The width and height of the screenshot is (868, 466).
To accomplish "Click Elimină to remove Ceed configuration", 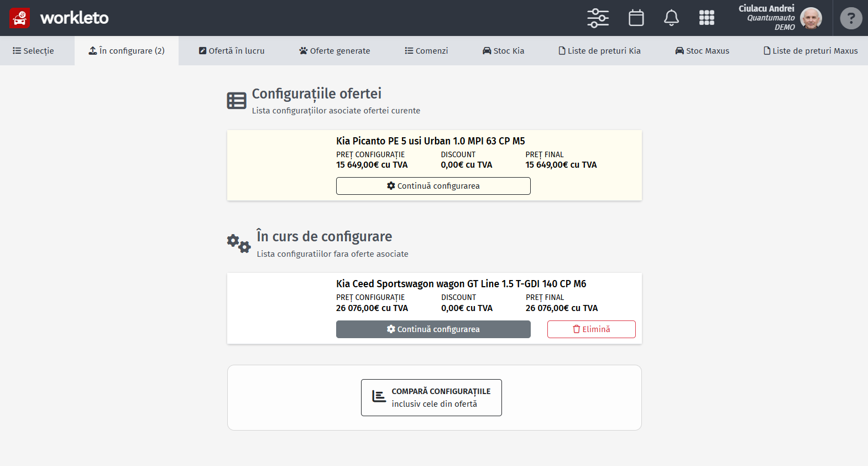I will (x=592, y=329).
